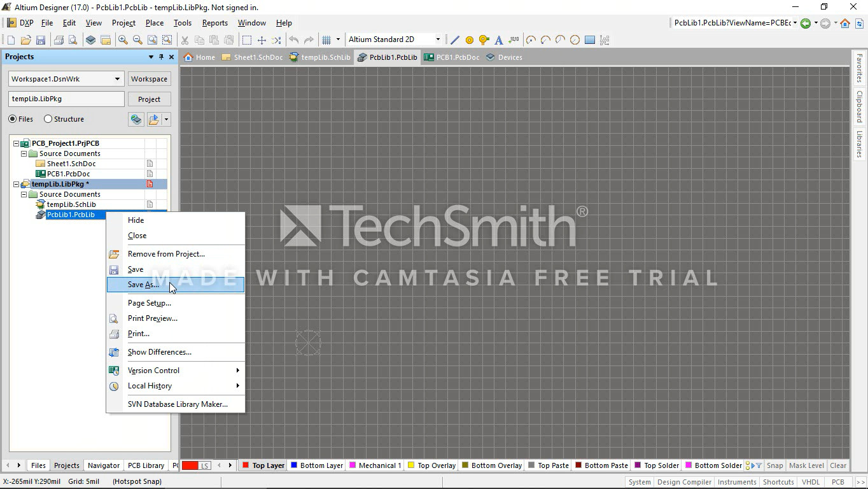
Task: Click the Workspace button
Action: (x=149, y=79)
